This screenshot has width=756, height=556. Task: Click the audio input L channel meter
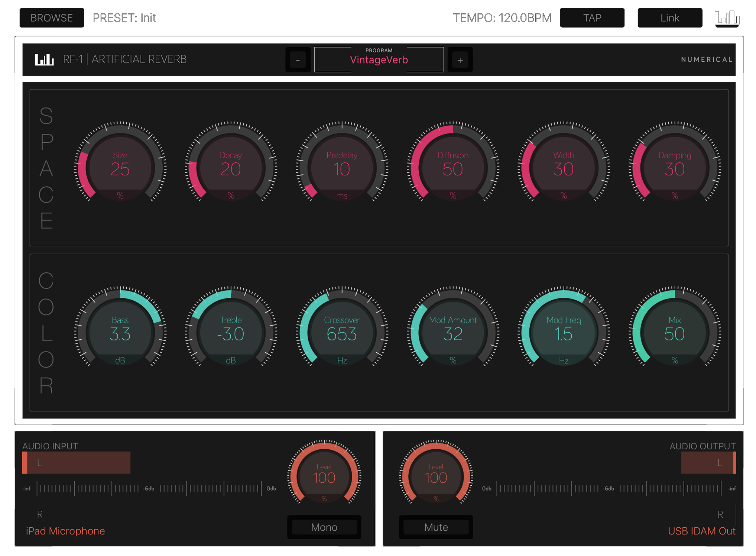pos(76,463)
